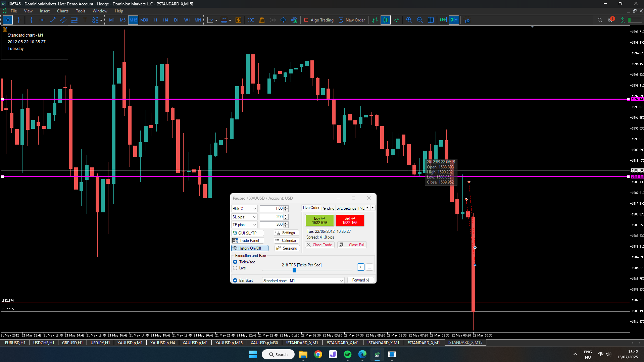Screen dimensions: 644x362
Task: Click the dollar trading icon
Action: pyautogui.click(x=238, y=20)
